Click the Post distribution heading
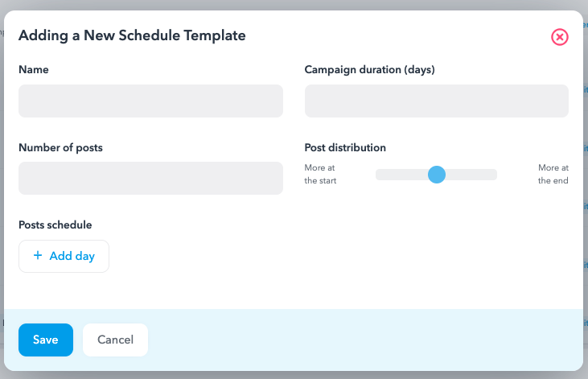This screenshot has height=379, width=588. click(345, 147)
